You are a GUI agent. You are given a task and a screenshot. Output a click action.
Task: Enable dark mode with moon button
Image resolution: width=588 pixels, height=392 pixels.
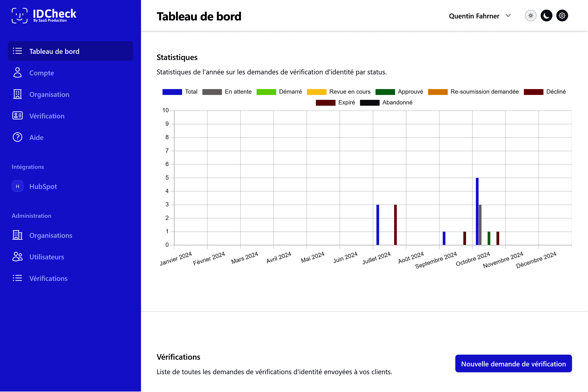[546, 16]
